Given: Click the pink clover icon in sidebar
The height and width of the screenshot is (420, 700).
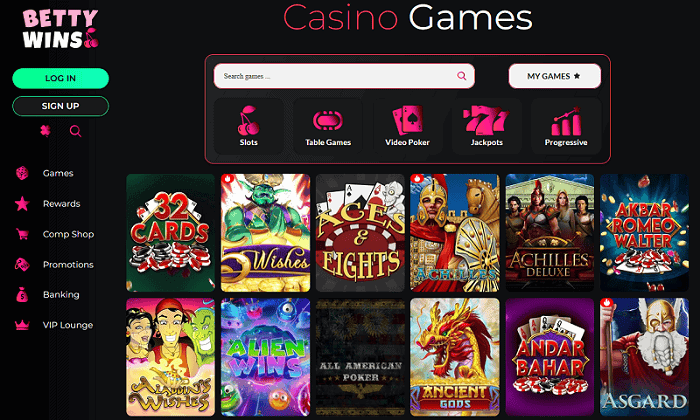Looking at the screenshot, I should click(45, 131).
